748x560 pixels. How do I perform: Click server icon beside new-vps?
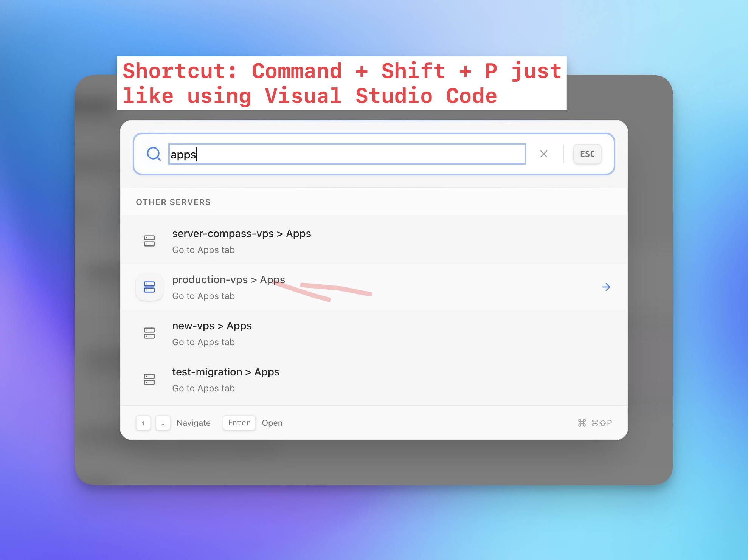tap(149, 333)
